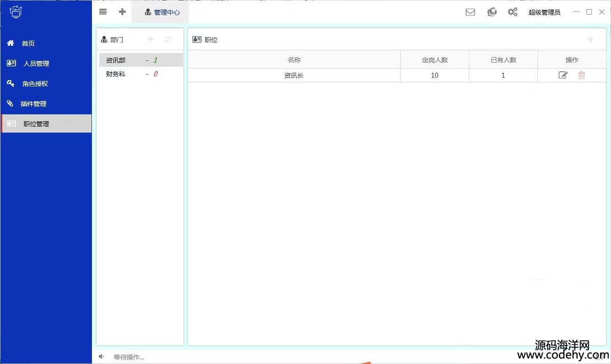Select the 资讯长 position row
The width and height of the screenshot is (611, 364).
point(397,75)
